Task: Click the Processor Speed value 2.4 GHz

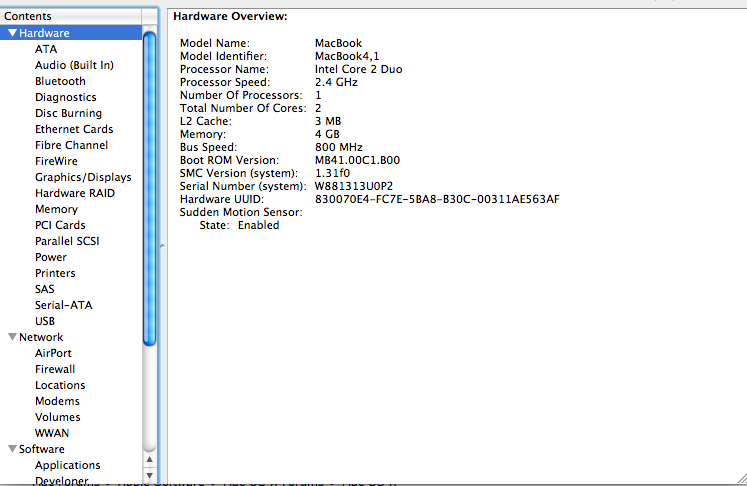Action: tap(336, 82)
